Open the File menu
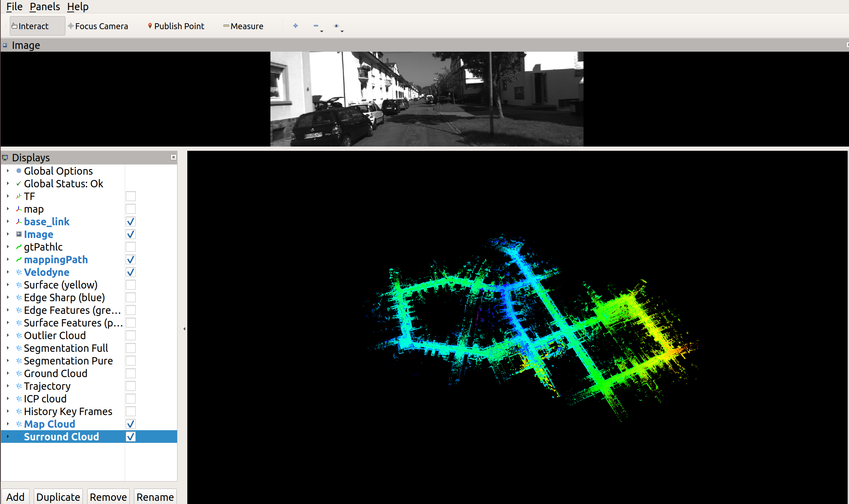 tap(13, 7)
